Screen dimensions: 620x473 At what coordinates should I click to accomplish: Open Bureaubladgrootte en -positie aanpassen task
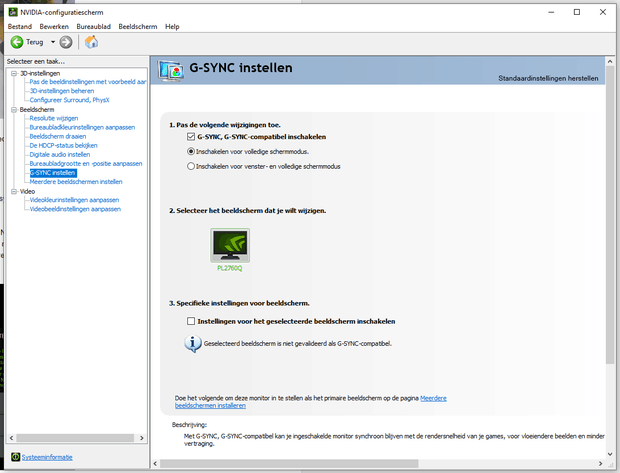[86, 164]
